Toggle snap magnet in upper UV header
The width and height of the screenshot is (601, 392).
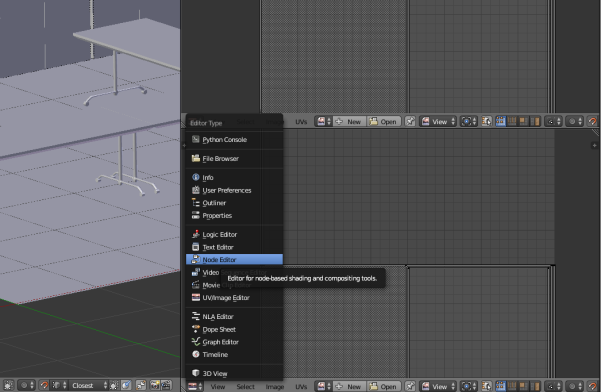coord(593,121)
